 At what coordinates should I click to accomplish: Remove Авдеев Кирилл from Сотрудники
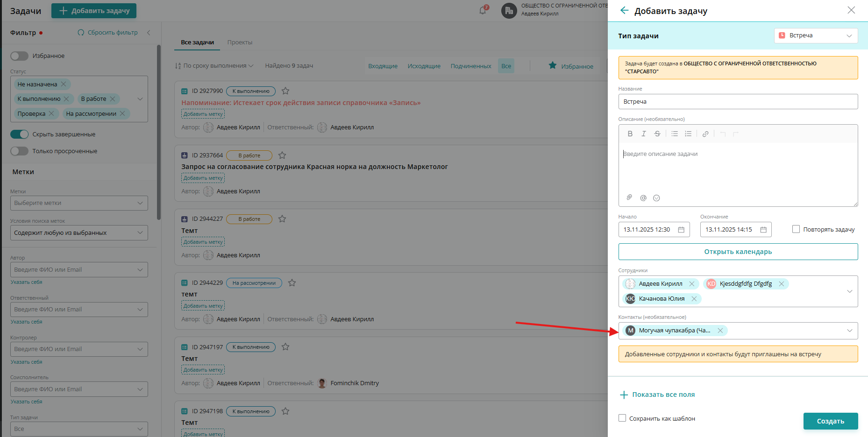tap(692, 284)
